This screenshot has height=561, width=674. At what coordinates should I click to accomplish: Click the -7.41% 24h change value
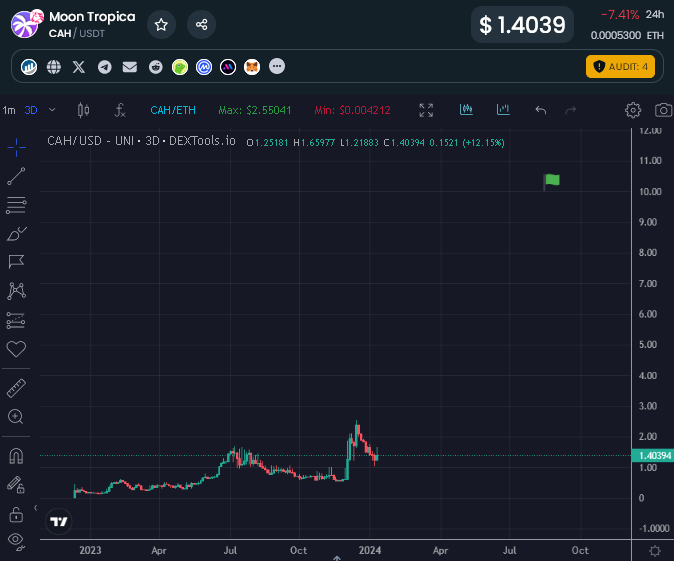620,15
